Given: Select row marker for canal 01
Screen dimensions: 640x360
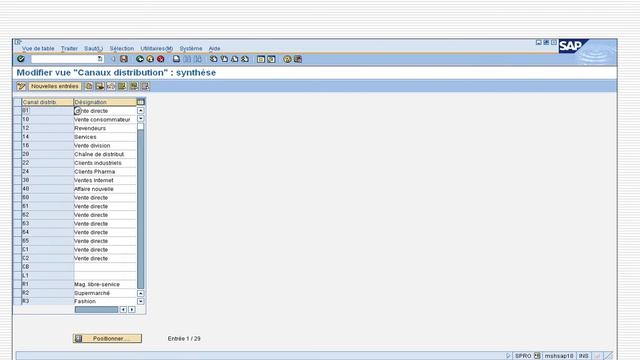Looking at the screenshot, I should (x=18, y=111).
